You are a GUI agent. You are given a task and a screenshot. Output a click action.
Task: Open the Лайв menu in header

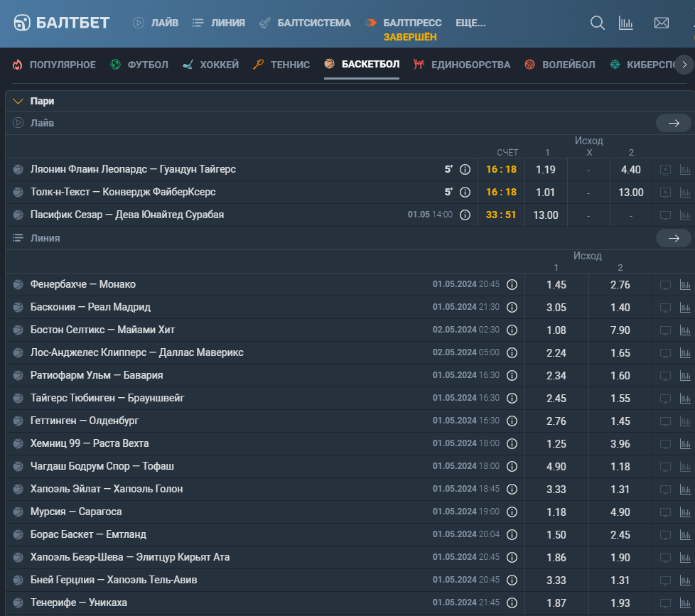pyautogui.click(x=156, y=23)
